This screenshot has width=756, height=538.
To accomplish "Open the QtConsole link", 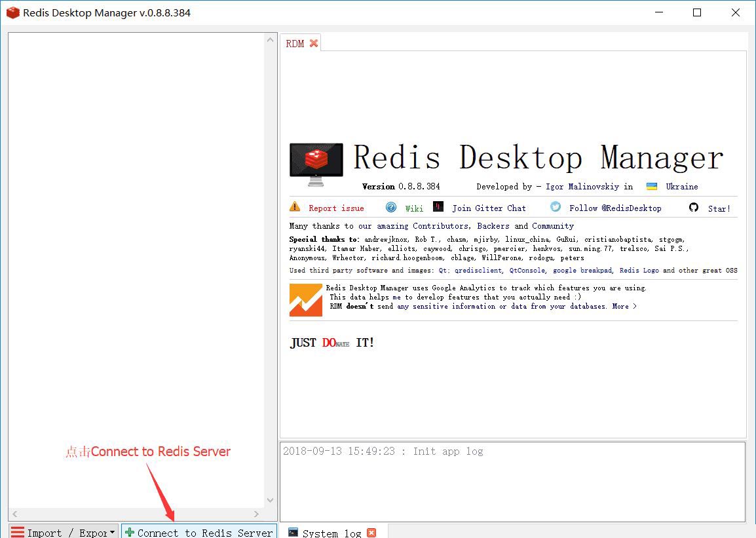I will (x=527, y=271).
